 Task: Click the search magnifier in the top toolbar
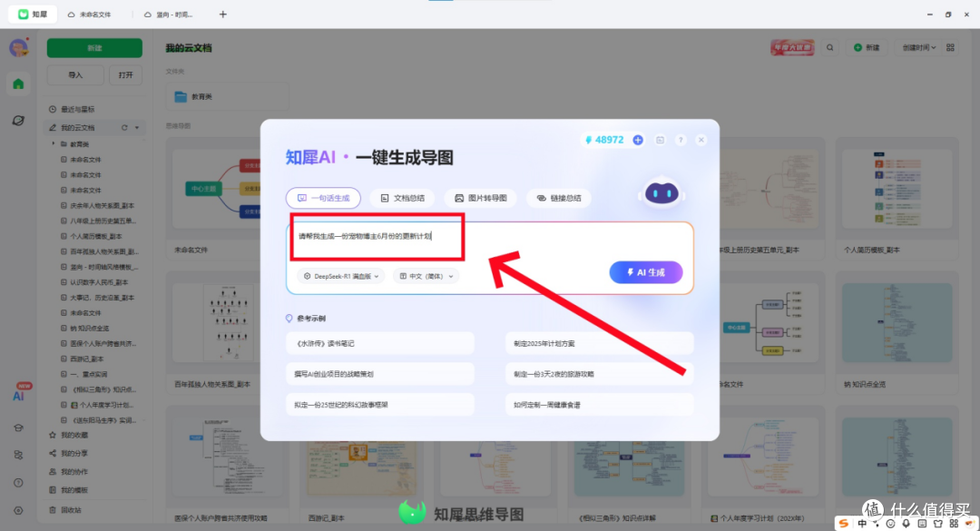(x=830, y=47)
